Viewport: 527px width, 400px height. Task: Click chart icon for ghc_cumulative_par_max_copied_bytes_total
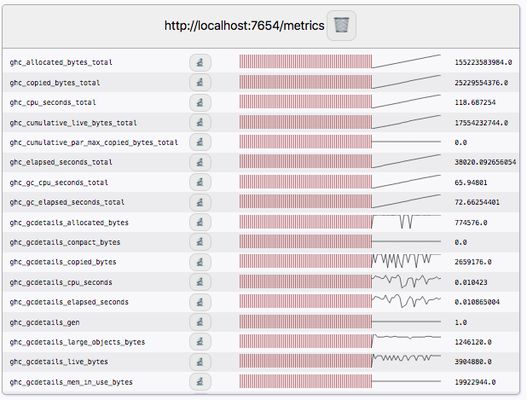200,142
